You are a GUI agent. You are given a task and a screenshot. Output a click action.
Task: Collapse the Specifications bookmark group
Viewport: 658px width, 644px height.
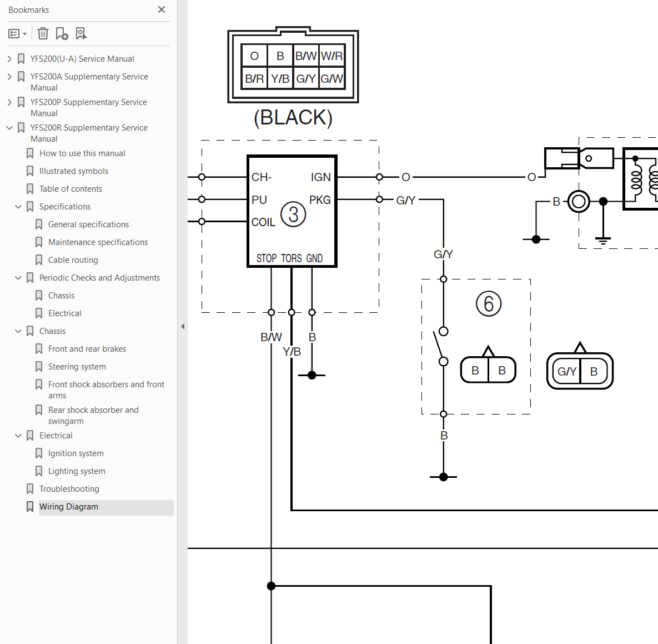pyautogui.click(x=18, y=207)
